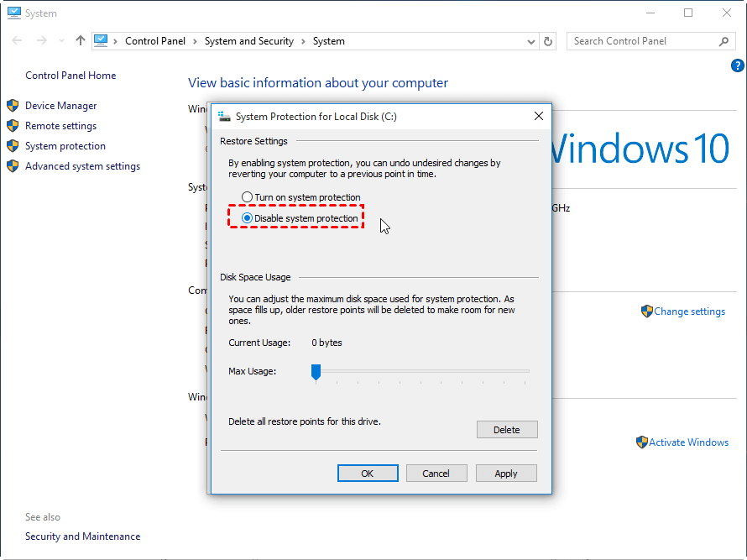Image resolution: width=747 pixels, height=560 pixels.
Task: Refresh the Control Panel address bar
Action: pos(548,41)
